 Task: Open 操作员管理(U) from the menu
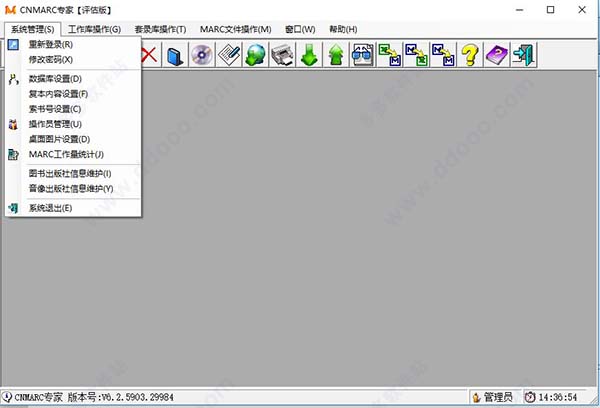click(x=73, y=124)
